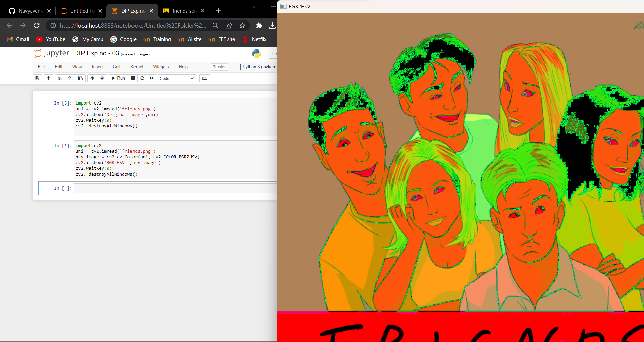644x342 pixels.
Task: Open browser extensions puzzle icon
Action: (259, 26)
